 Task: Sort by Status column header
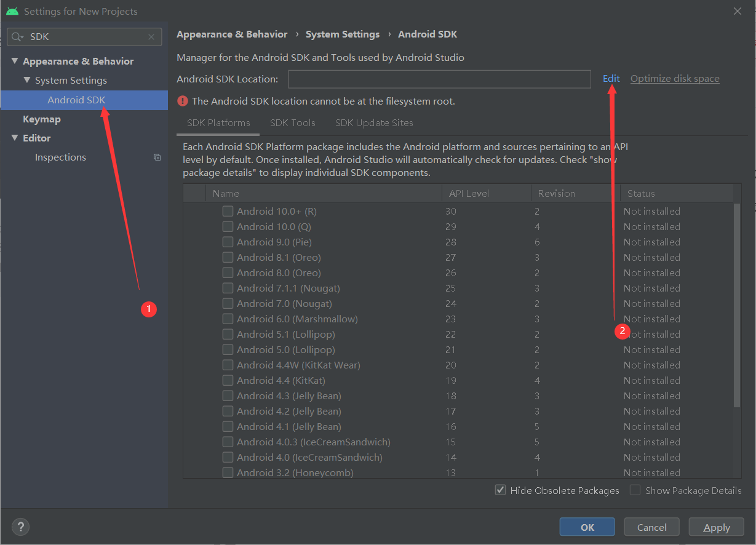pos(677,193)
